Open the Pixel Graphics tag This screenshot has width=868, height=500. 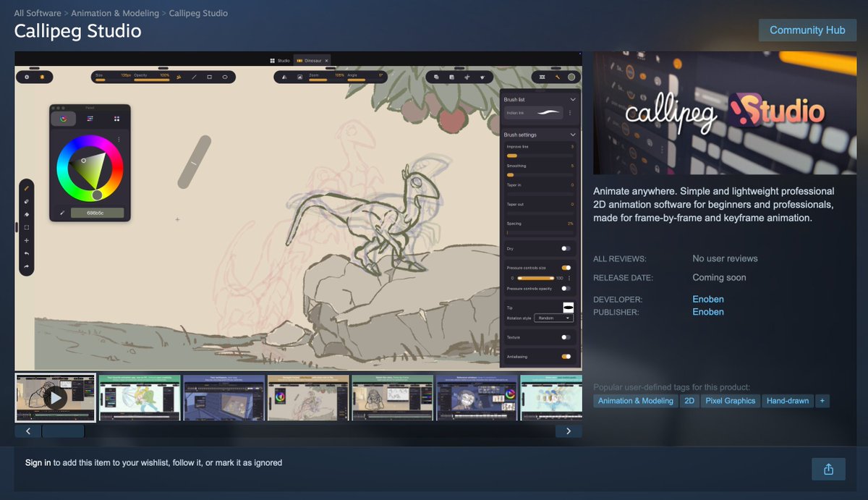731,401
